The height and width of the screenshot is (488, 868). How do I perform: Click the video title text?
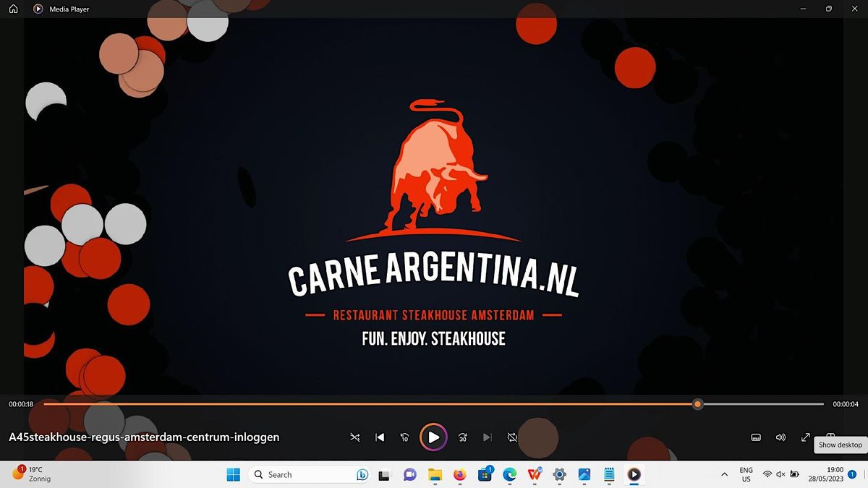[144, 437]
